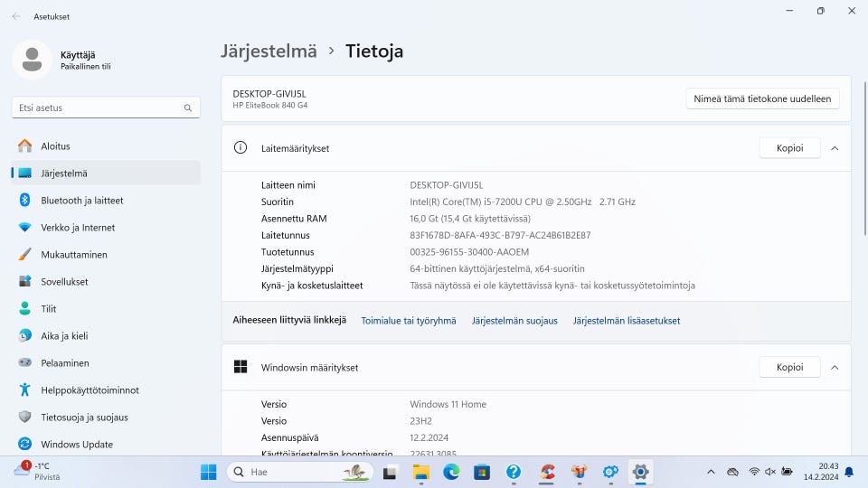
Task: Collapse the Windowsin määritykset section
Action: 835,368
